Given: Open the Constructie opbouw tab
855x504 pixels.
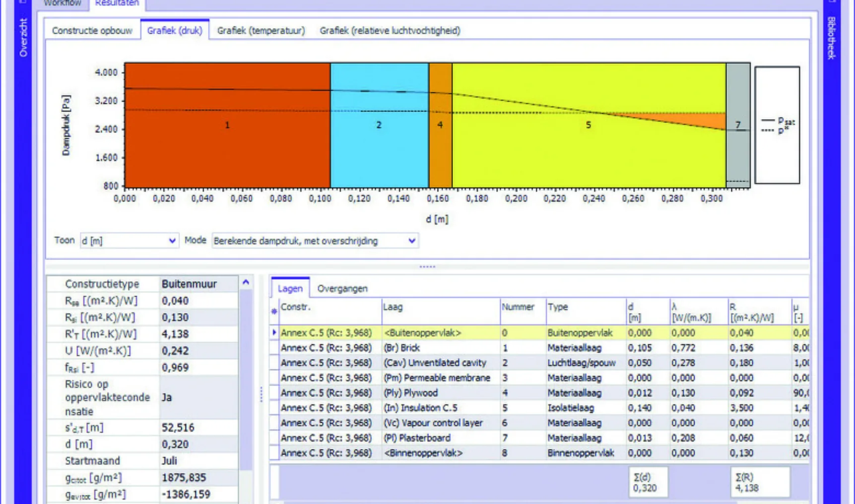Looking at the screenshot, I should pyautogui.click(x=92, y=31).
